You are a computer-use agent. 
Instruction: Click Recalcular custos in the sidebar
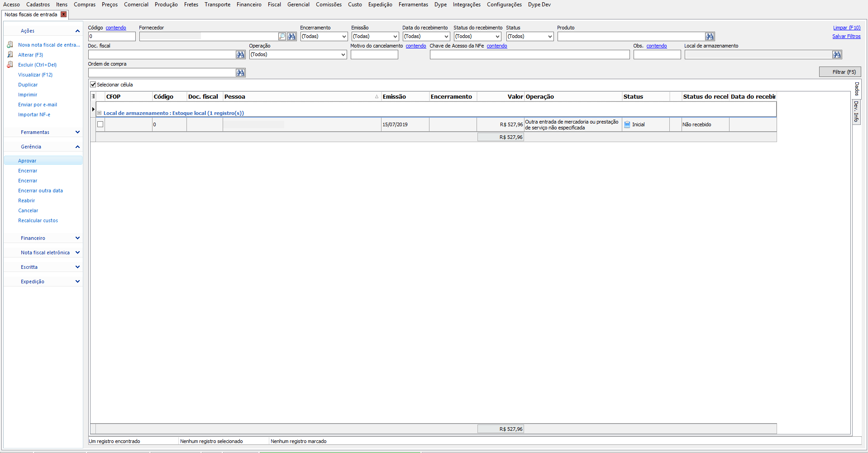coord(38,220)
